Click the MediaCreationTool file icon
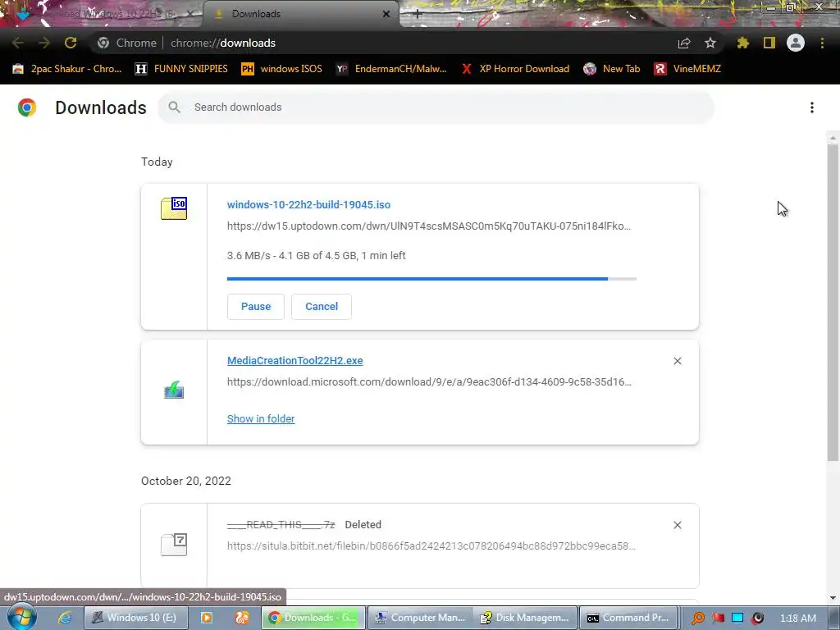Image resolution: width=840 pixels, height=630 pixels. pos(174,390)
